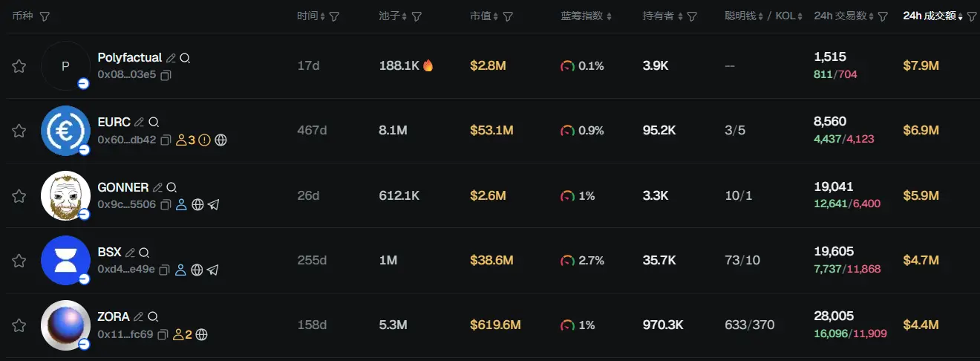Click the EURC token logo thumbnail
Viewport: 980px width, 361px height.
pos(65,131)
